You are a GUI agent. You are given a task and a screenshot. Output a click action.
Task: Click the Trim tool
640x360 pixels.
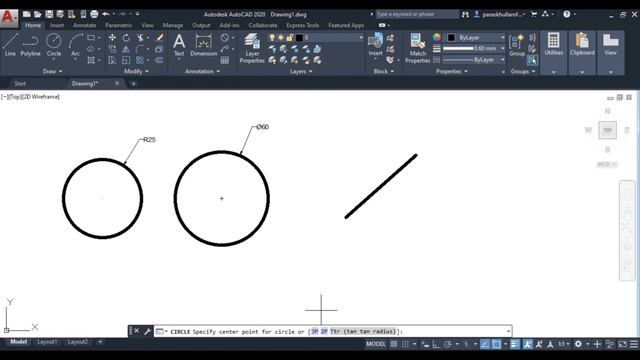pos(140,38)
